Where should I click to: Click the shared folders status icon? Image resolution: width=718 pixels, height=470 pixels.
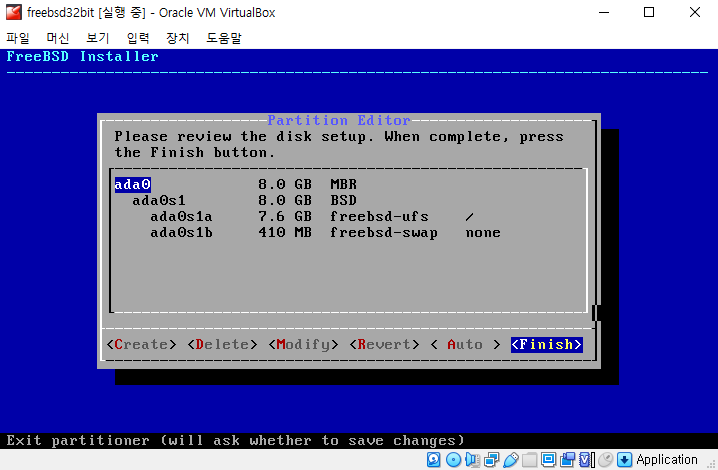(529, 459)
